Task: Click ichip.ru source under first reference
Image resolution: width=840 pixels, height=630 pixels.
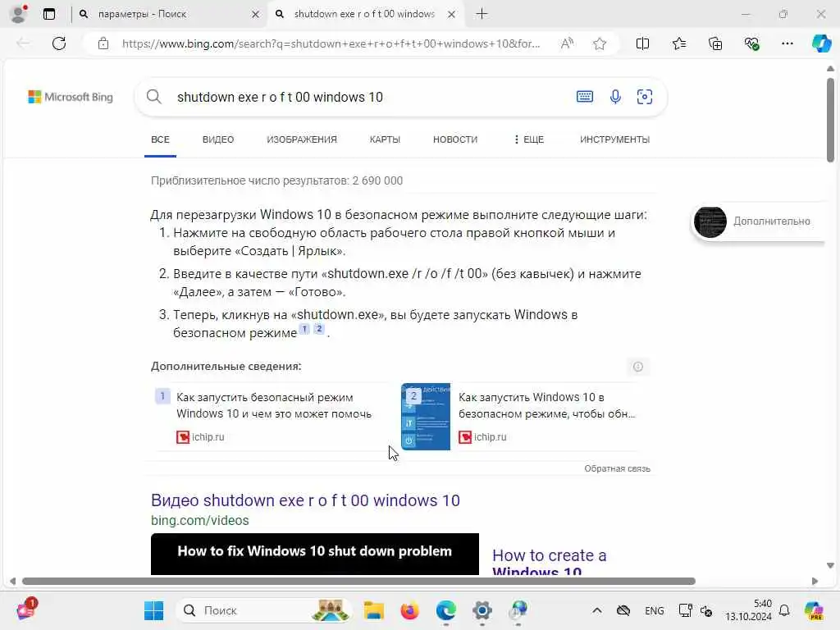Action: click(200, 437)
